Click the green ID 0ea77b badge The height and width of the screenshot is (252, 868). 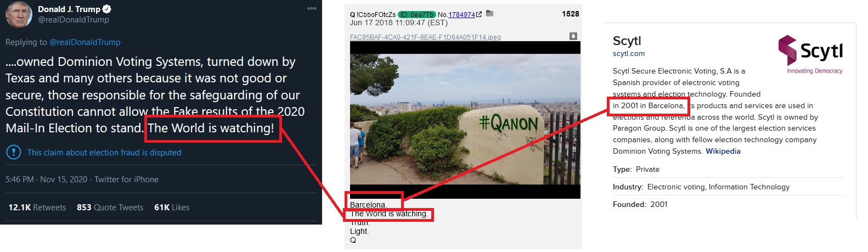point(416,15)
